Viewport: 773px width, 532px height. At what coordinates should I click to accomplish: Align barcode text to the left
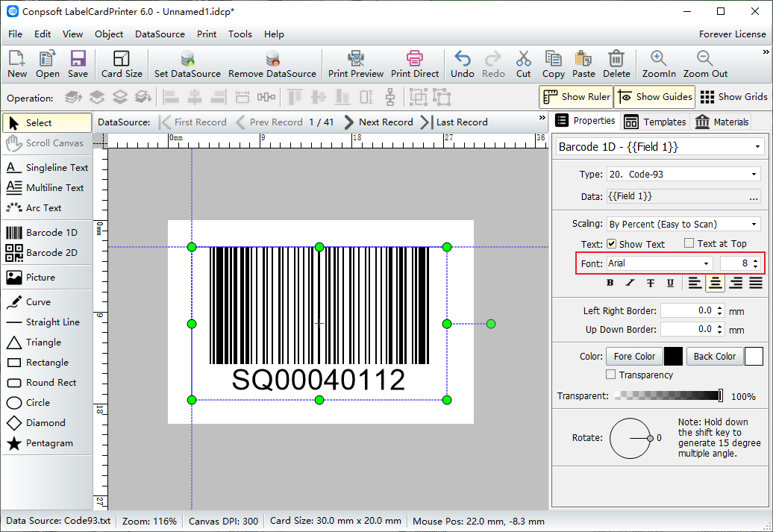tap(695, 283)
